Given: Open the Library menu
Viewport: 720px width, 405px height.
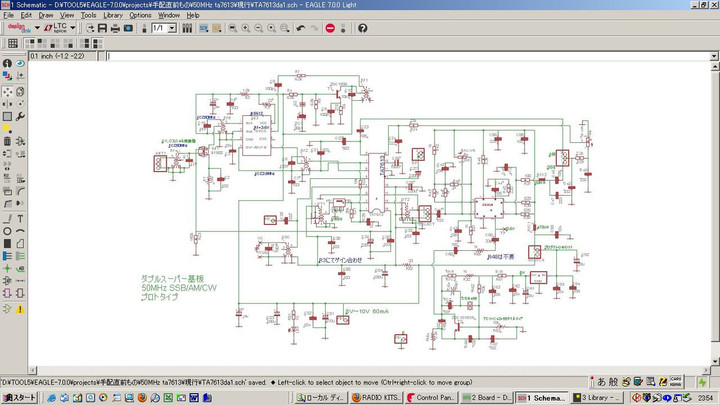Looking at the screenshot, I should point(113,15).
